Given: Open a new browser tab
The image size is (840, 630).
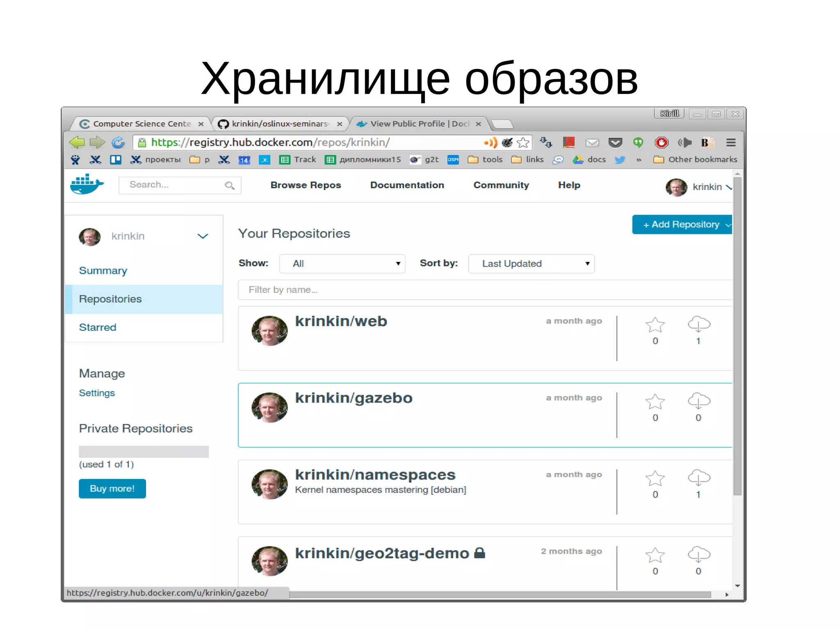Looking at the screenshot, I should [502, 124].
